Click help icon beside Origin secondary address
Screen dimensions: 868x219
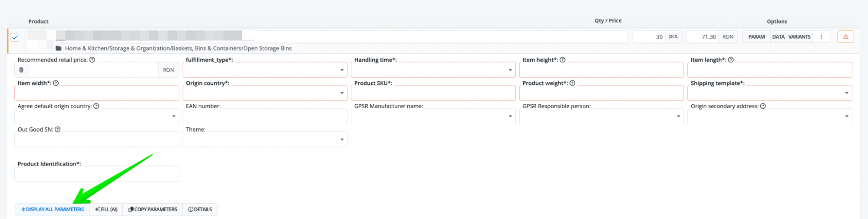tap(763, 106)
